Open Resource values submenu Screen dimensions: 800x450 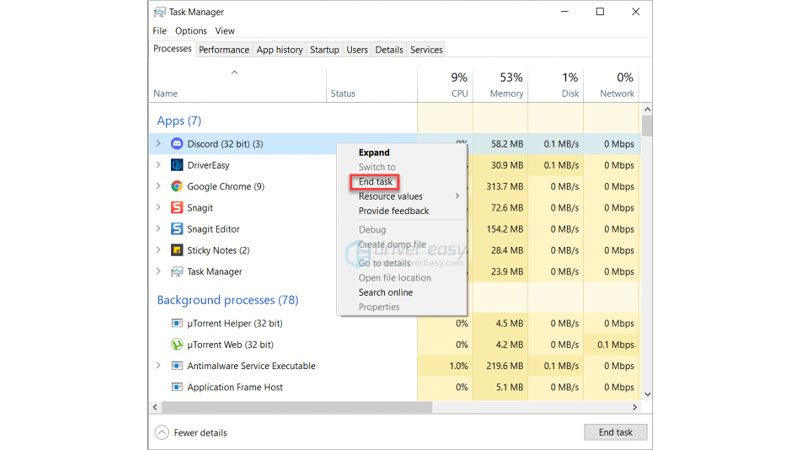402,196
